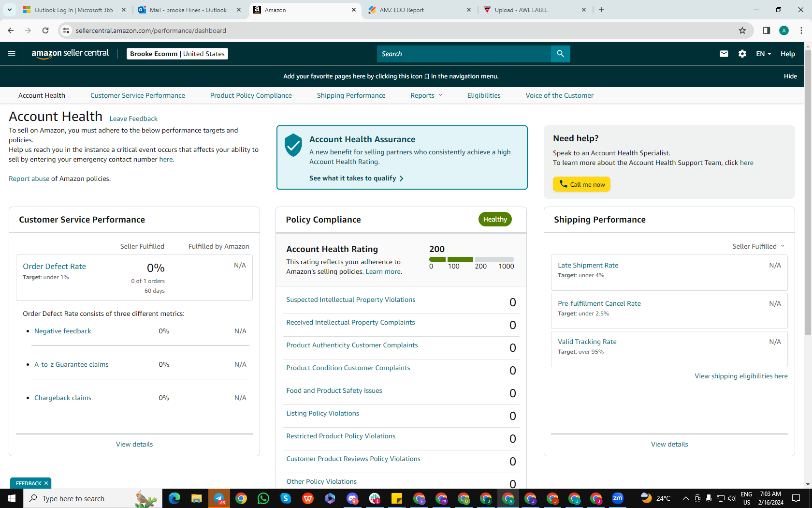Open the Chrome tab search arrow

coord(10,10)
